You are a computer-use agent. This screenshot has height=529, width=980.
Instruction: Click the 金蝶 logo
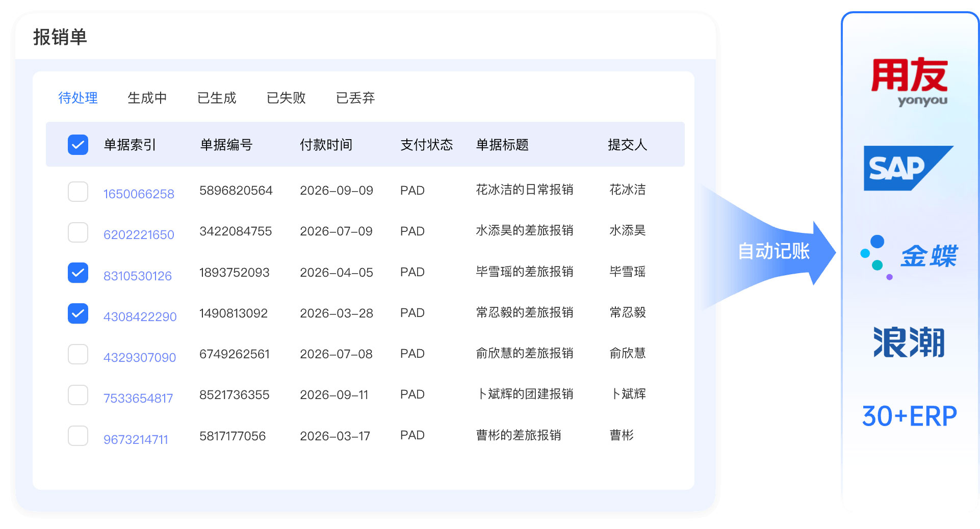pyautogui.click(x=909, y=256)
